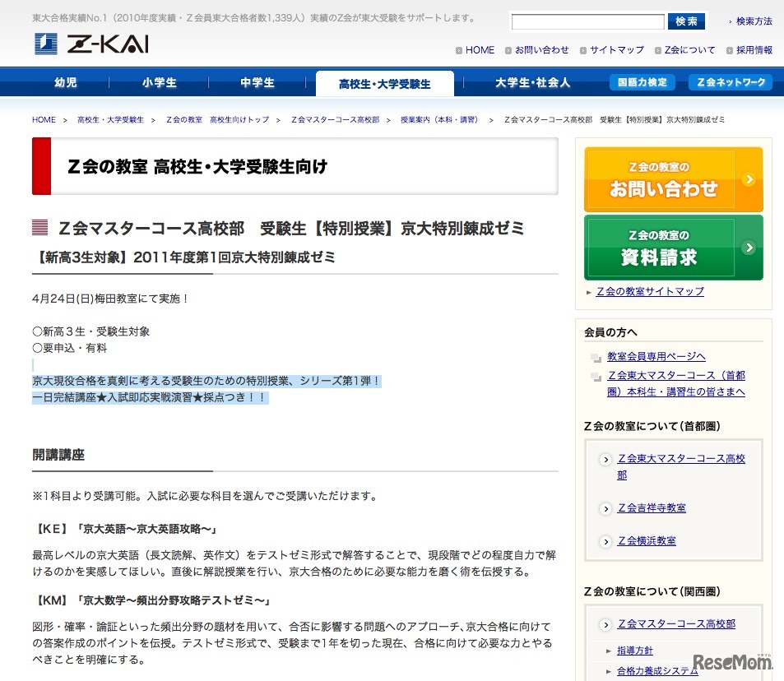
Task: Click page icon beside 教室会員専用ページへ
Action: [x=596, y=358]
